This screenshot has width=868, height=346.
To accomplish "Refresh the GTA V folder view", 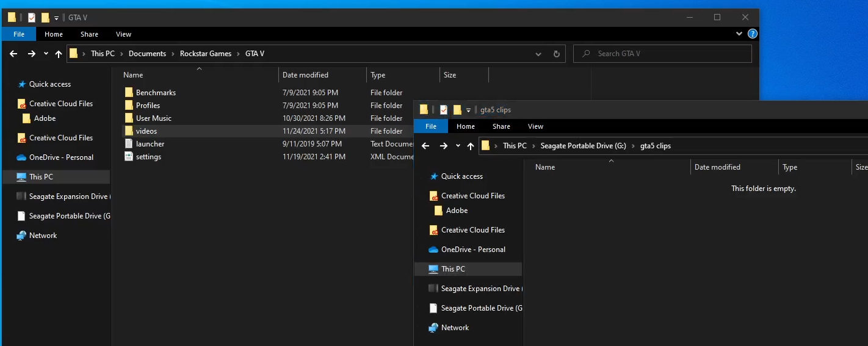I will tap(557, 54).
